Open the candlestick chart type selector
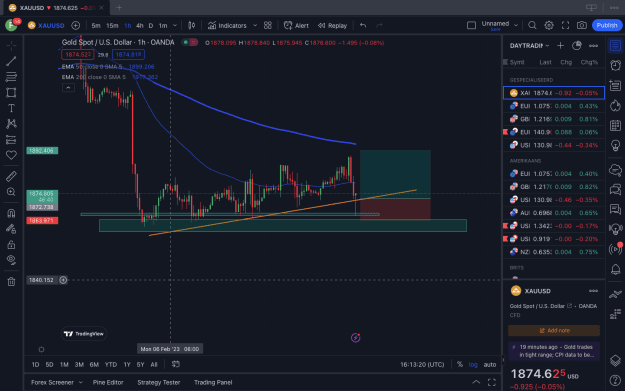 pyautogui.click(x=192, y=26)
